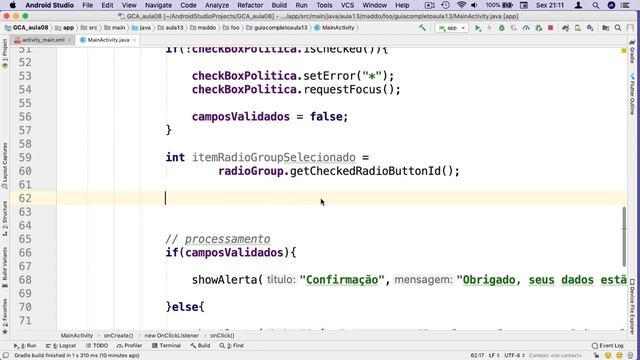Click Attach debugger to Android process icon
640x360 pixels.
539,28
